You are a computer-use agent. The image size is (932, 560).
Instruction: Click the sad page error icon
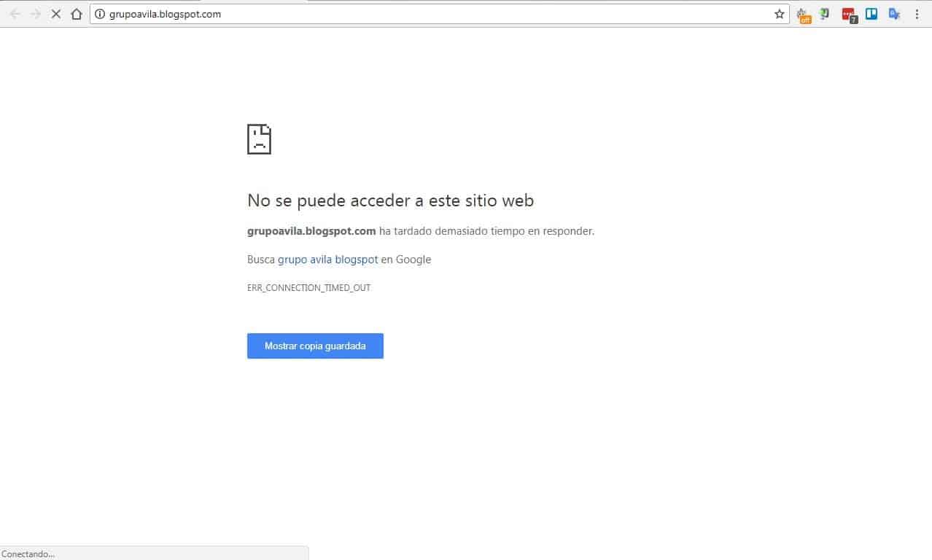click(260, 139)
